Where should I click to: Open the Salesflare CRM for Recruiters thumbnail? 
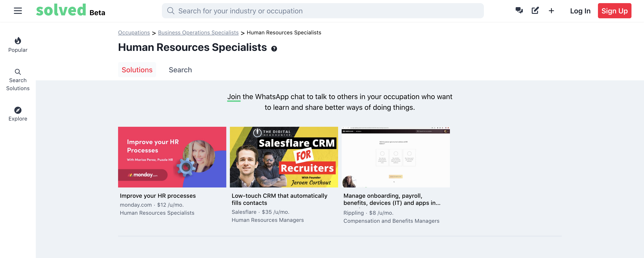[284, 157]
